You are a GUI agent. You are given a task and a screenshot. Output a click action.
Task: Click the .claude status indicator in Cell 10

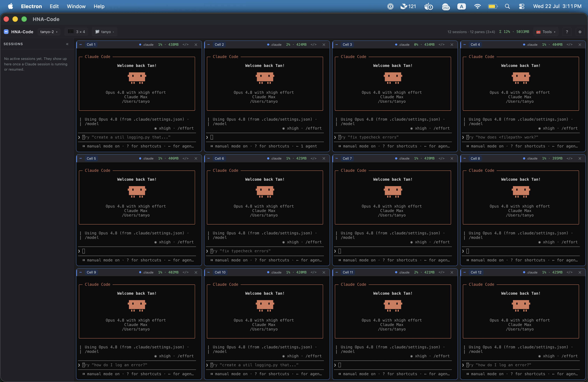click(x=274, y=272)
